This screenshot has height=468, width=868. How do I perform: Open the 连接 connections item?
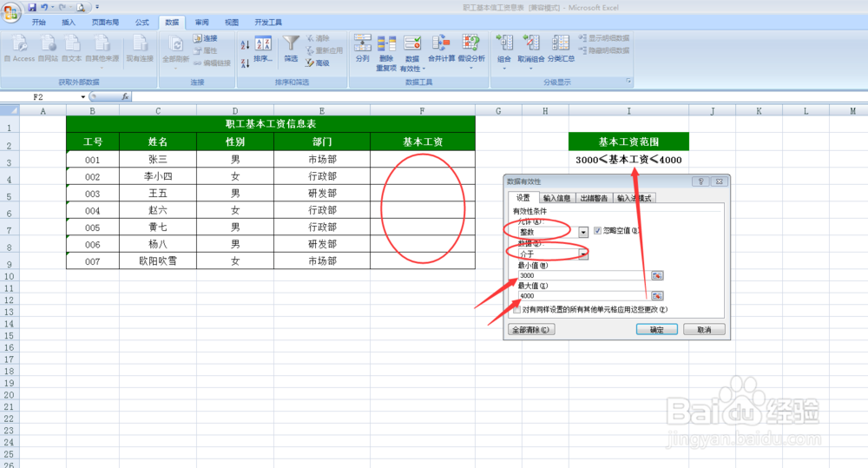[206, 38]
